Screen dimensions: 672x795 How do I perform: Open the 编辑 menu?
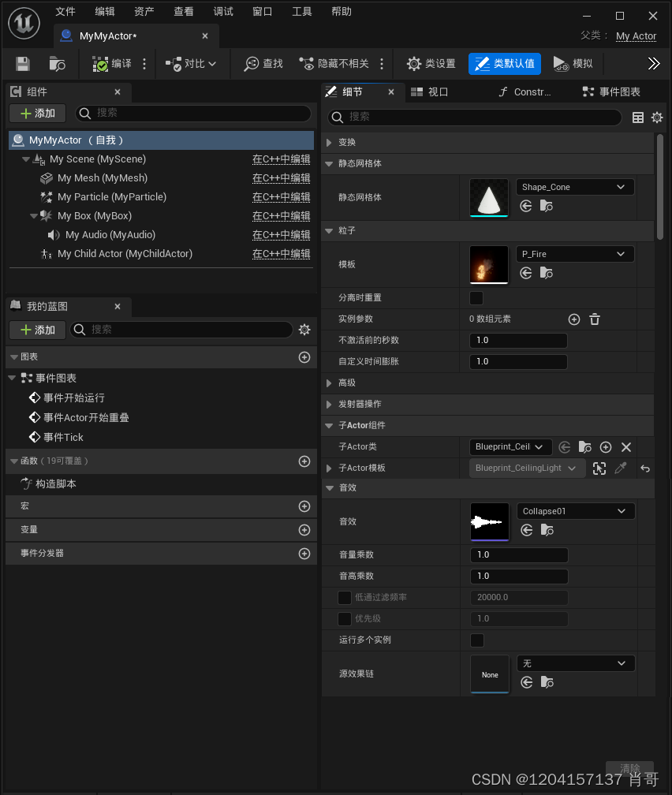tap(104, 12)
